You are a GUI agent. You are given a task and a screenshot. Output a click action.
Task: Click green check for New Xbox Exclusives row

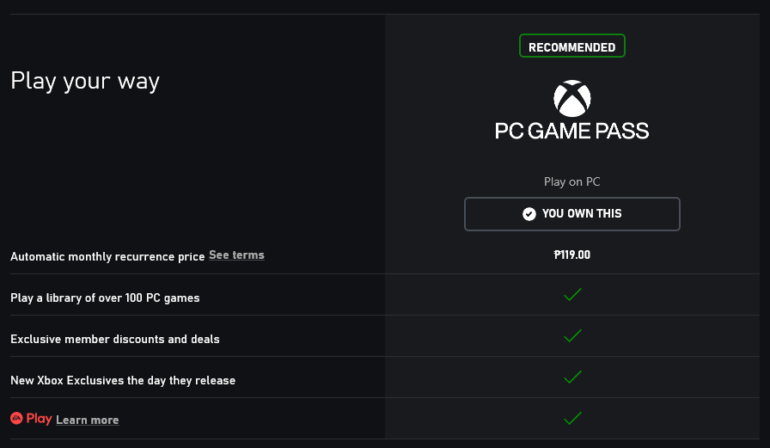pos(572,377)
